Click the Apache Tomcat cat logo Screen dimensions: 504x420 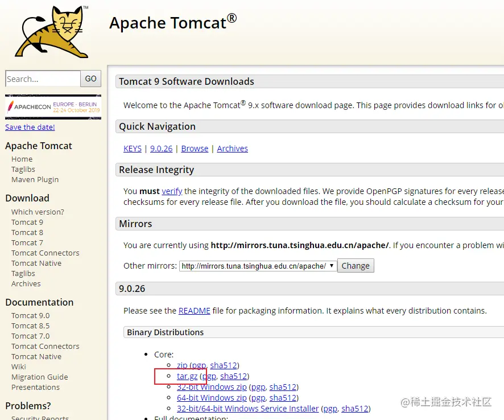(x=51, y=31)
